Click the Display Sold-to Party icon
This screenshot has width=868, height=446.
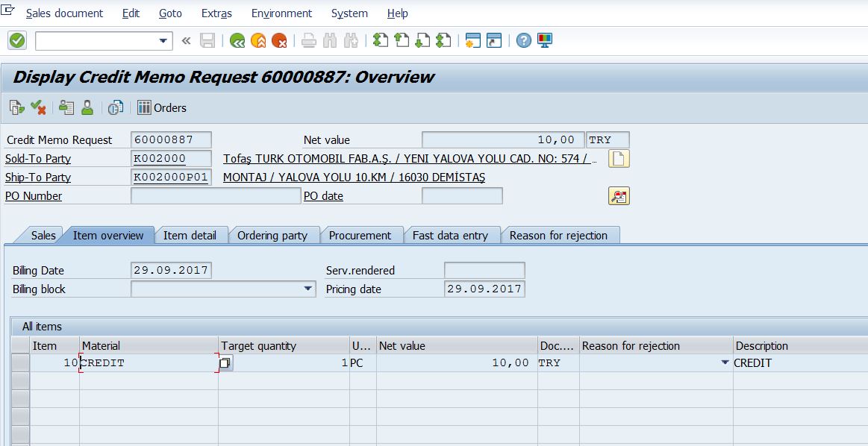(x=86, y=107)
